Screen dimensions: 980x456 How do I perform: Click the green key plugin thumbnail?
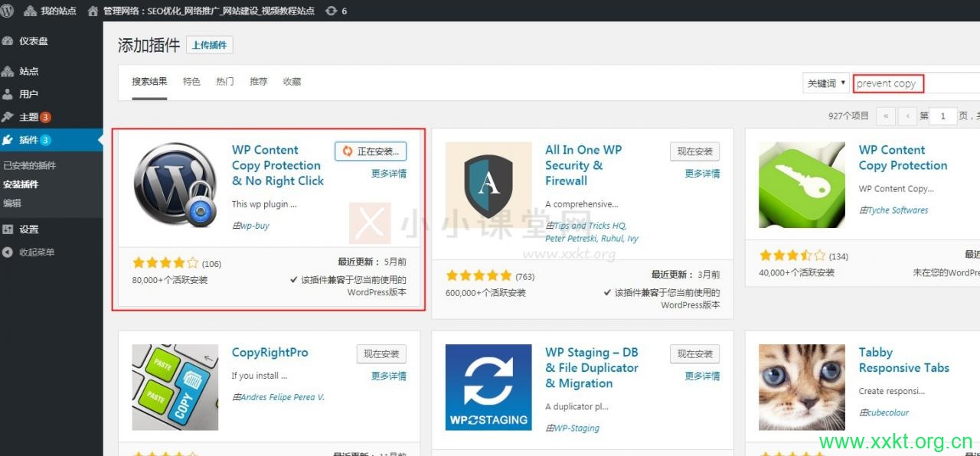[x=802, y=184]
